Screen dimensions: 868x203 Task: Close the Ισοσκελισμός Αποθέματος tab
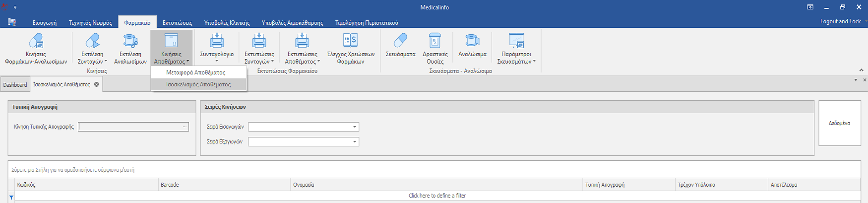click(97, 84)
